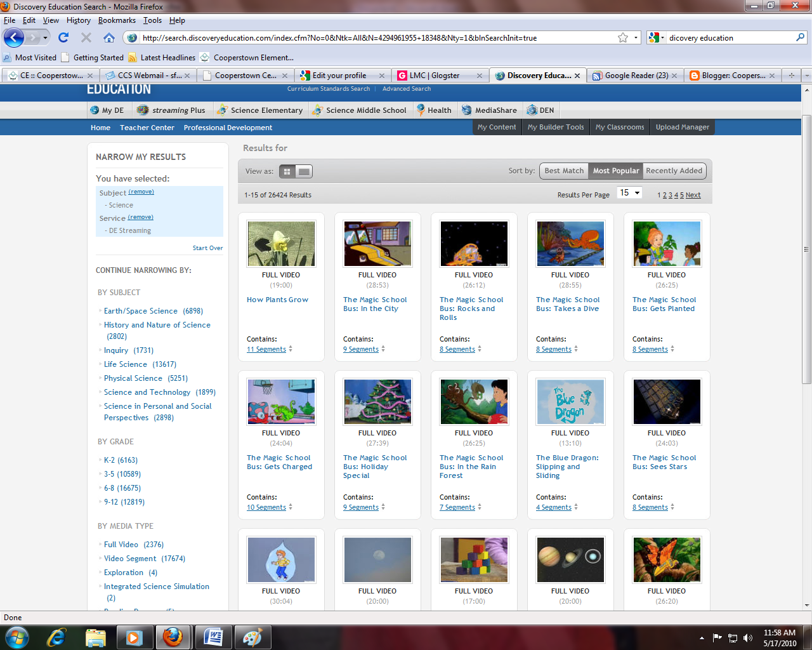The height and width of the screenshot is (650, 812).
Task: Switch to the LMC | Glogster tab
Action: (x=440, y=75)
